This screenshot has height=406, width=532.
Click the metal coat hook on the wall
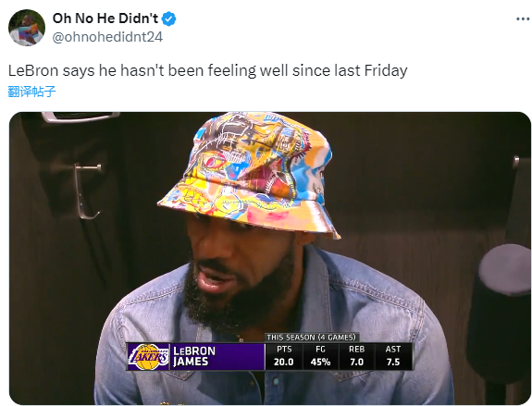tap(88, 191)
